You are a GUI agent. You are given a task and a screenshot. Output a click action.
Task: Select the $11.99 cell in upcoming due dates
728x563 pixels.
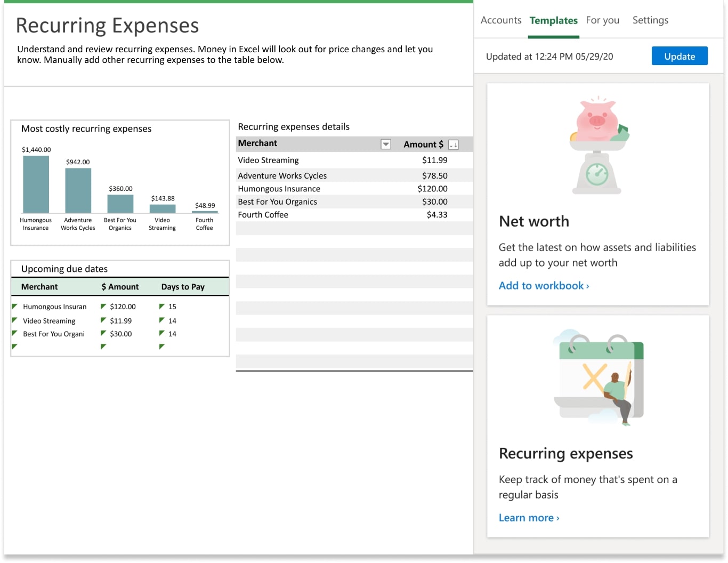coord(121,321)
